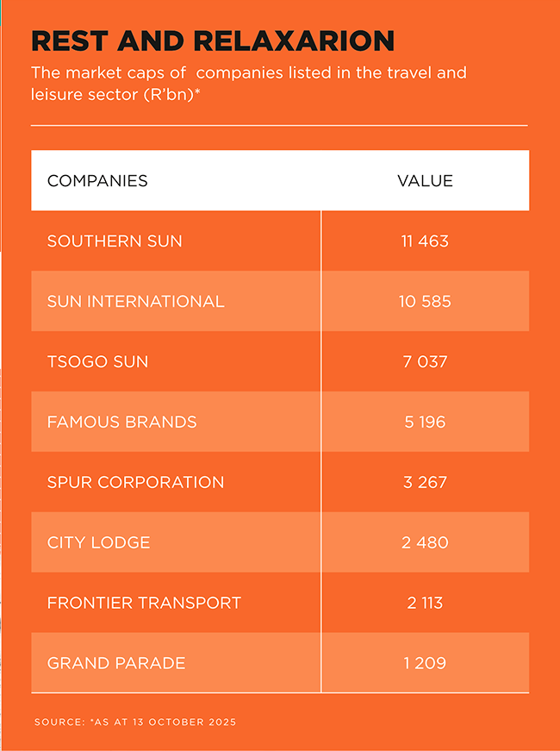560x751 pixels.
Task: Click Tsogo Sun's value 7 037
Action: click(425, 362)
